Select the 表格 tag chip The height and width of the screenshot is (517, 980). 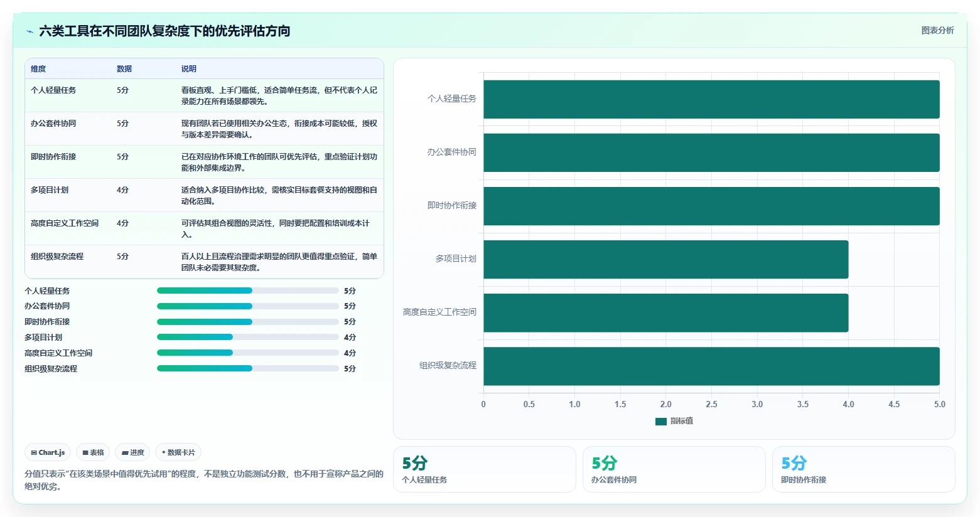[93, 452]
